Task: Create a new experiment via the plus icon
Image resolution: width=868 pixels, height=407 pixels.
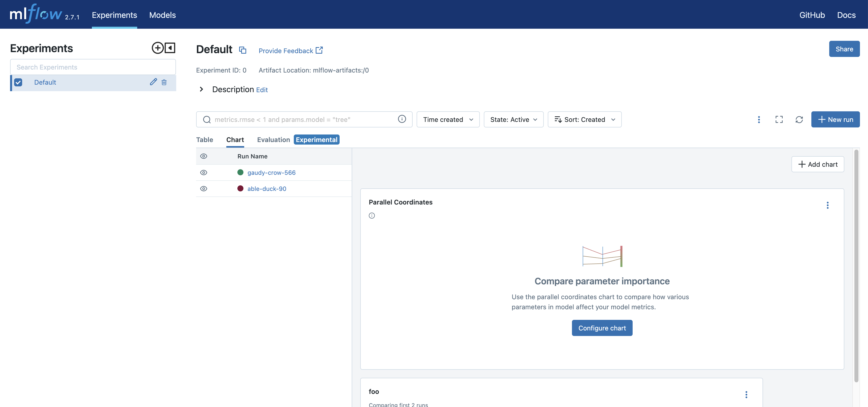Action: tap(158, 48)
